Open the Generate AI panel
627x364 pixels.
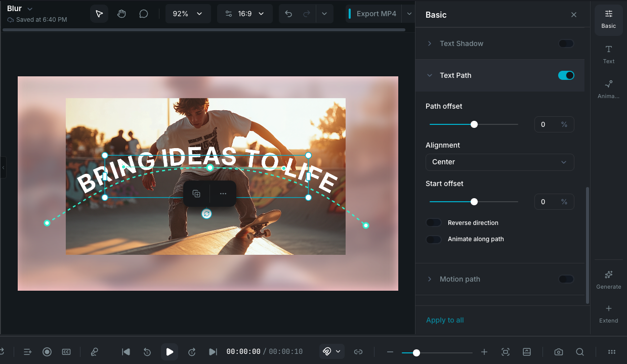click(608, 279)
